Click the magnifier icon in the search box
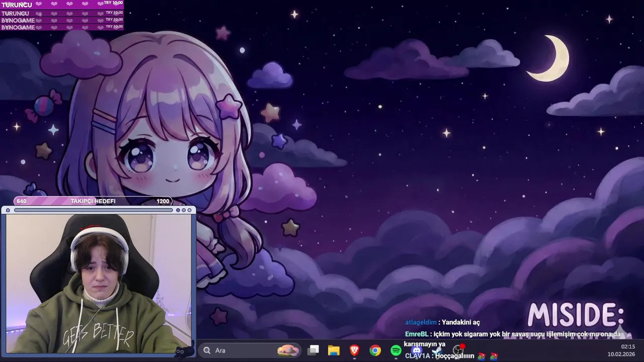 click(x=207, y=350)
